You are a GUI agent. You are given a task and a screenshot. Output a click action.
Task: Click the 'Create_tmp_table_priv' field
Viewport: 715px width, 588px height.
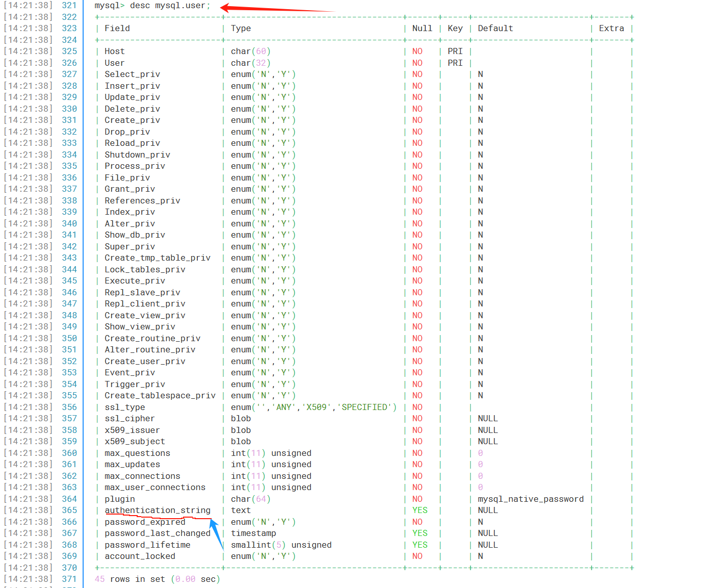click(158, 258)
